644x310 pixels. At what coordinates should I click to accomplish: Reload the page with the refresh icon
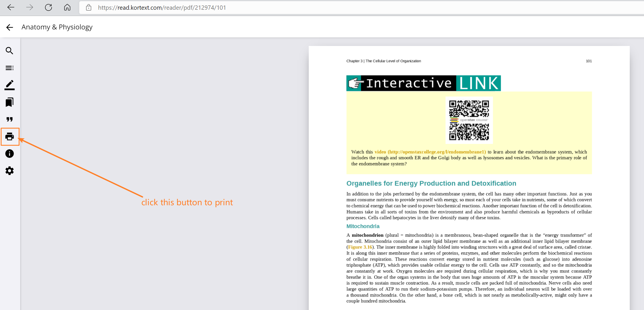48,7
